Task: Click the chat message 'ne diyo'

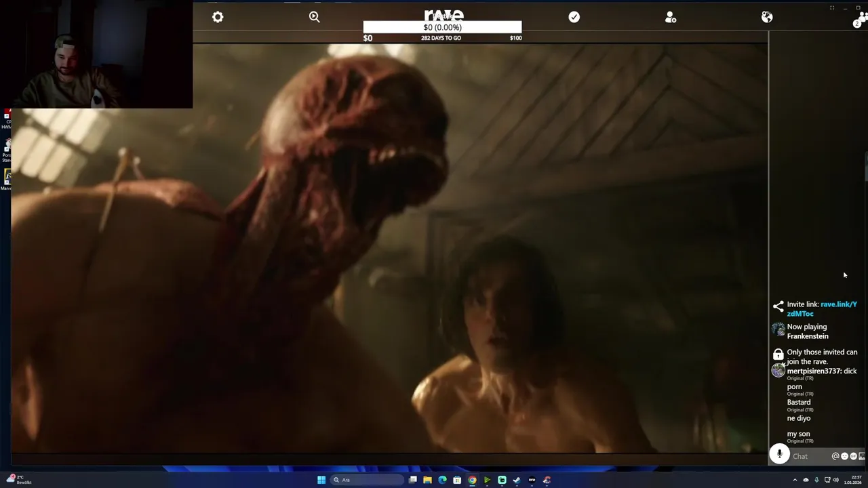Action: click(799, 418)
